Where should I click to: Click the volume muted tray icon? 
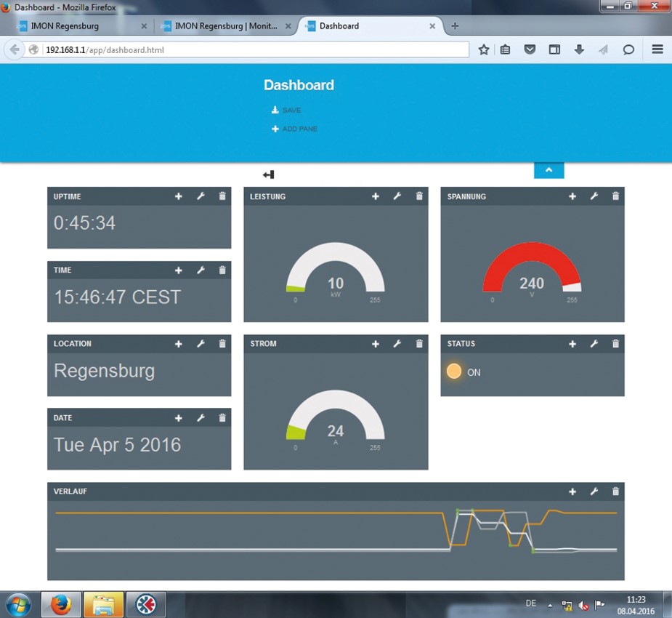click(x=583, y=605)
